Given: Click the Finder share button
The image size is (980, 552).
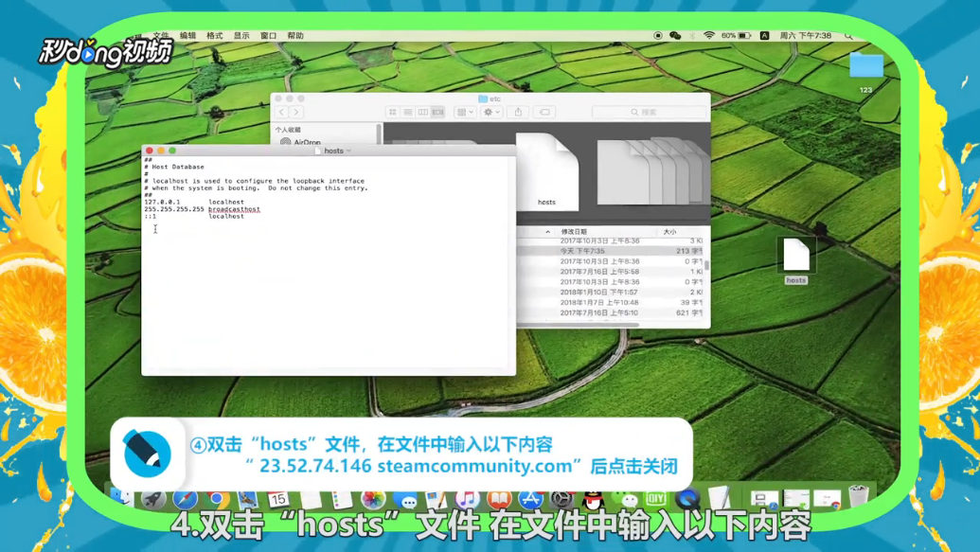Looking at the screenshot, I should point(518,112).
